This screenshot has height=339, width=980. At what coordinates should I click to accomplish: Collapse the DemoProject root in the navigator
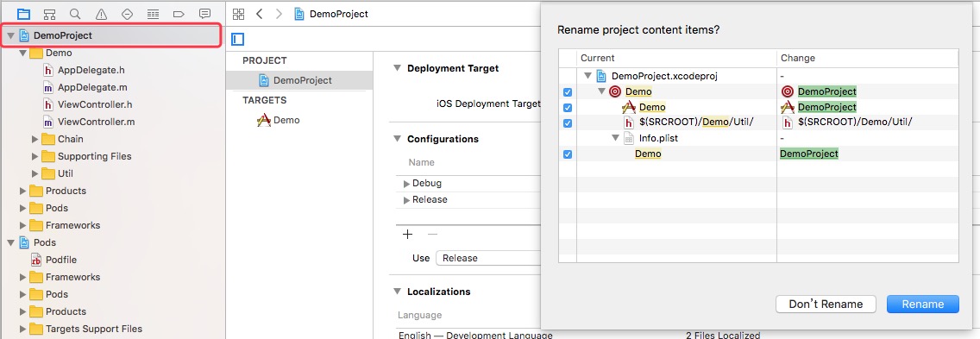coord(10,35)
